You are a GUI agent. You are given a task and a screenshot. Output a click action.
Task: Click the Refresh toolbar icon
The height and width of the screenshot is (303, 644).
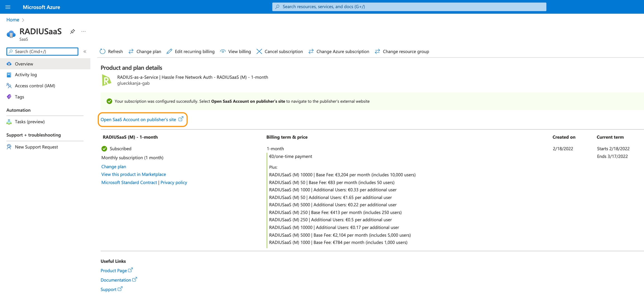click(x=103, y=51)
